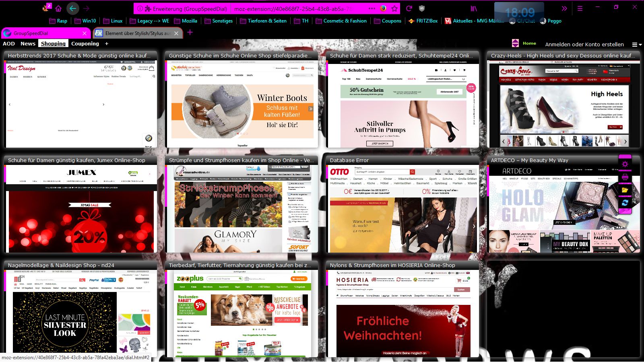
Task: Select the News dial group
Action: (x=28, y=43)
